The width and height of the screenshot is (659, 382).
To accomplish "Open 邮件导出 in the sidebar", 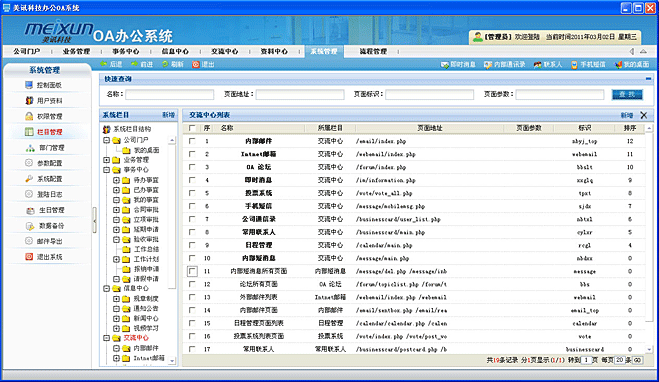I will [44, 241].
